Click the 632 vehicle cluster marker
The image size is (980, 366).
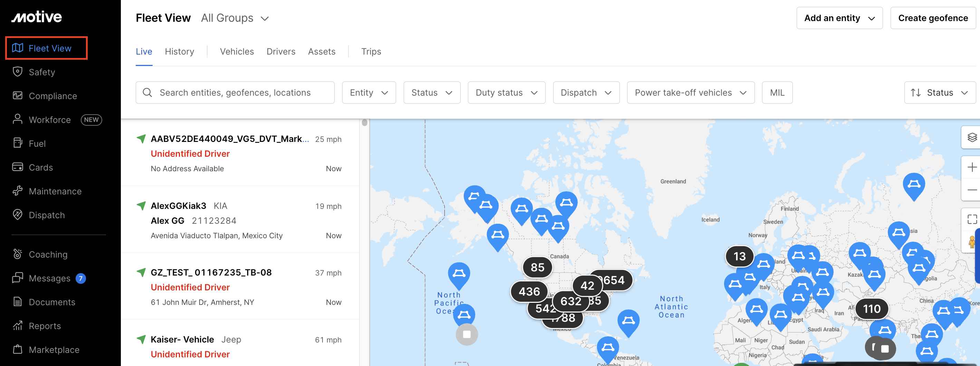pos(571,301)
